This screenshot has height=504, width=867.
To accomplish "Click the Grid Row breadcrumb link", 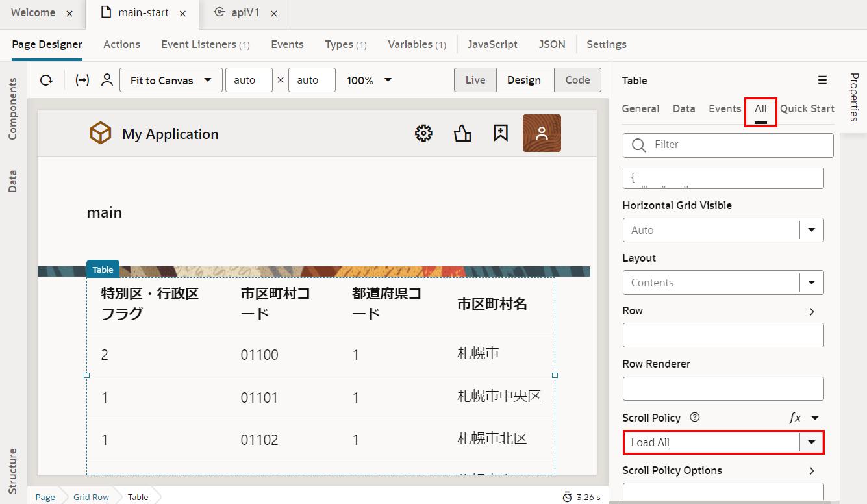I will point(91,497).
